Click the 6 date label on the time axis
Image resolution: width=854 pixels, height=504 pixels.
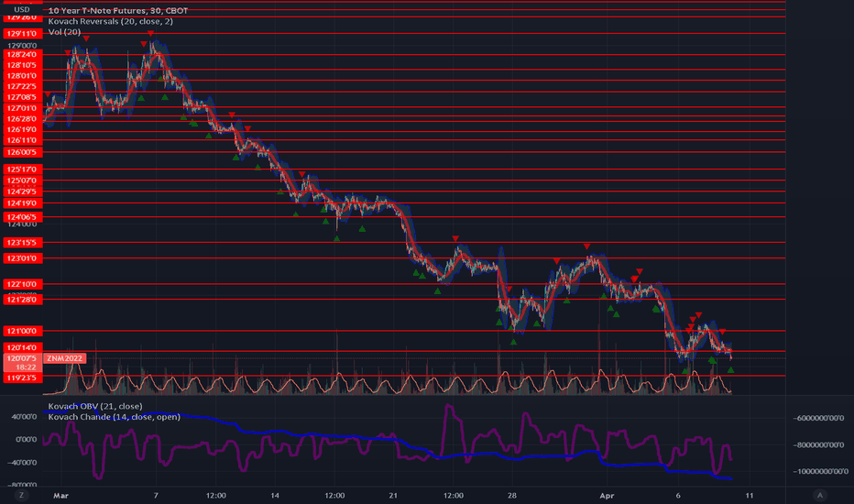click(x=678, y=495)
